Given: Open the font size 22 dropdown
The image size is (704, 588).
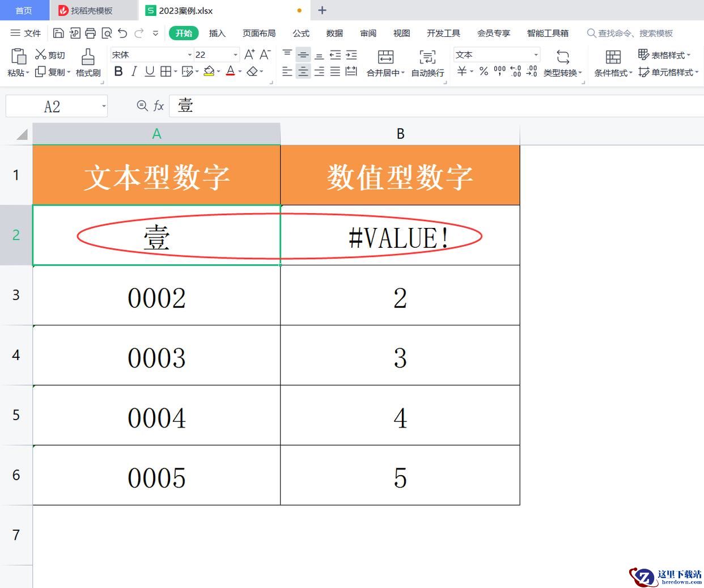Looking at the screenshot, I should pyautogui.click(x=235, y=54).
